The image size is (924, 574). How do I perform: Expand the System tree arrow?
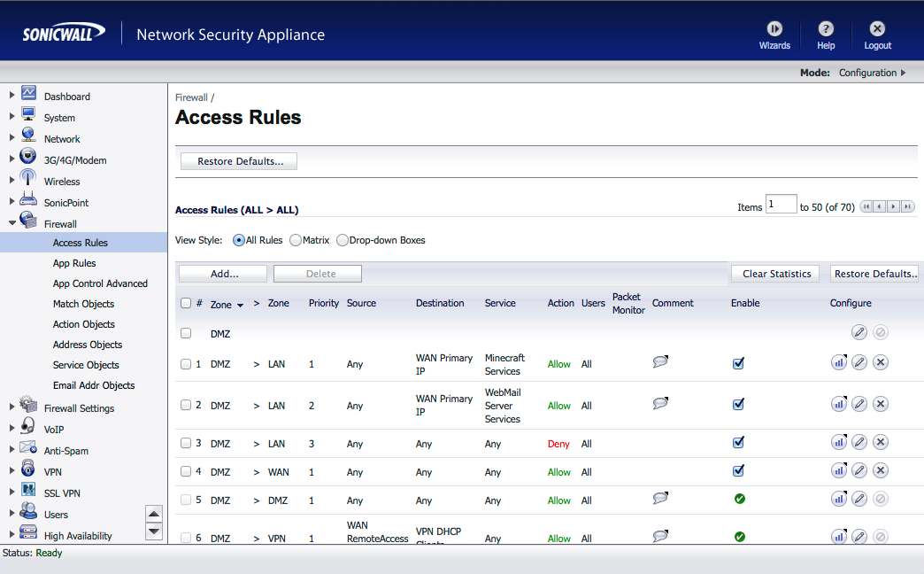12,116
